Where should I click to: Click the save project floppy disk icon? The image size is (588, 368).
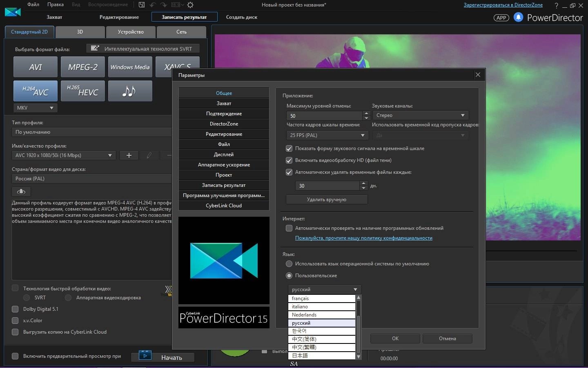tap(141, 5)
